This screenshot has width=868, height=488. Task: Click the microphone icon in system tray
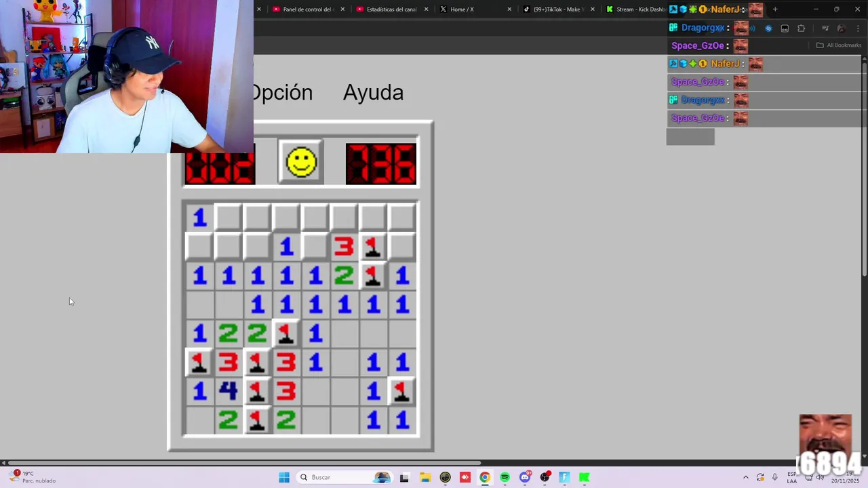coord(775,477)
